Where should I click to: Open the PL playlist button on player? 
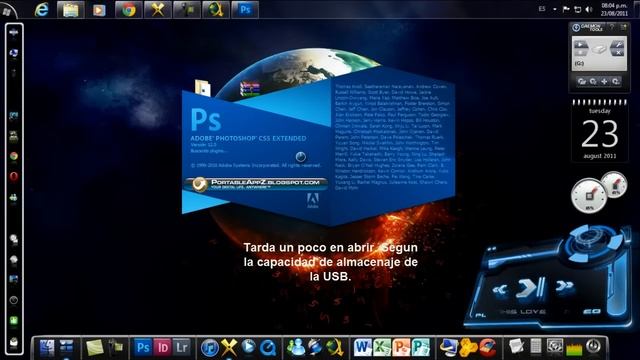pyautogui.click(x=481, y=316)
